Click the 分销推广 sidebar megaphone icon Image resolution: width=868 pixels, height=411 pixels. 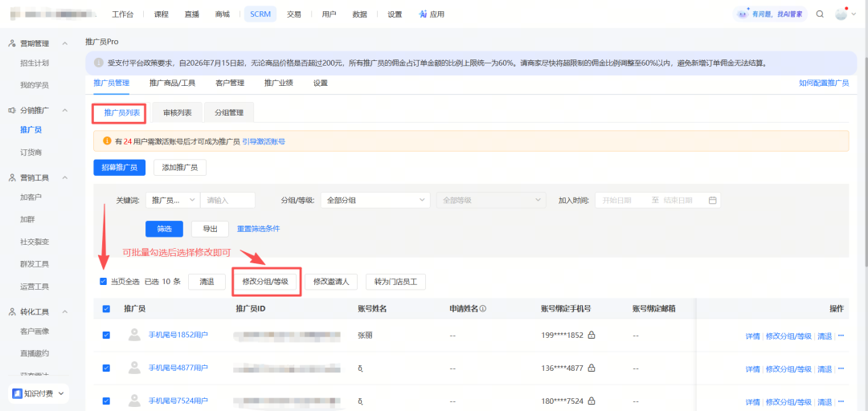coord(12,111)
